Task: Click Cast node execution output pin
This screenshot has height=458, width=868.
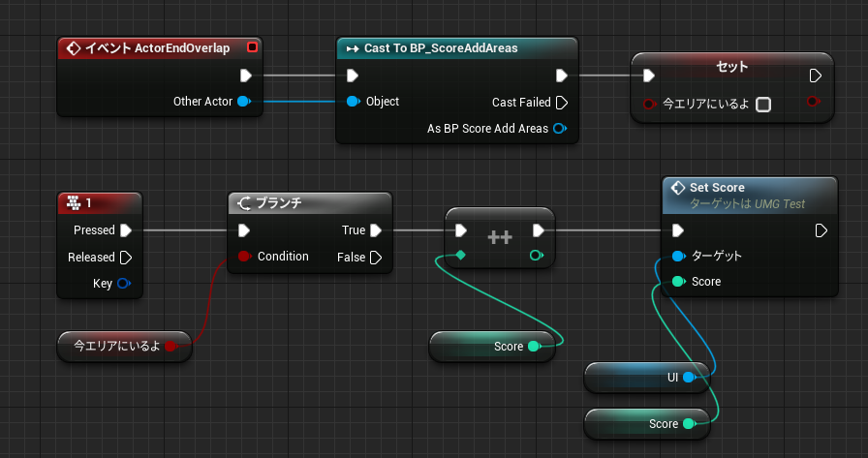Action: pyautogui.click(x=562, y=76)
